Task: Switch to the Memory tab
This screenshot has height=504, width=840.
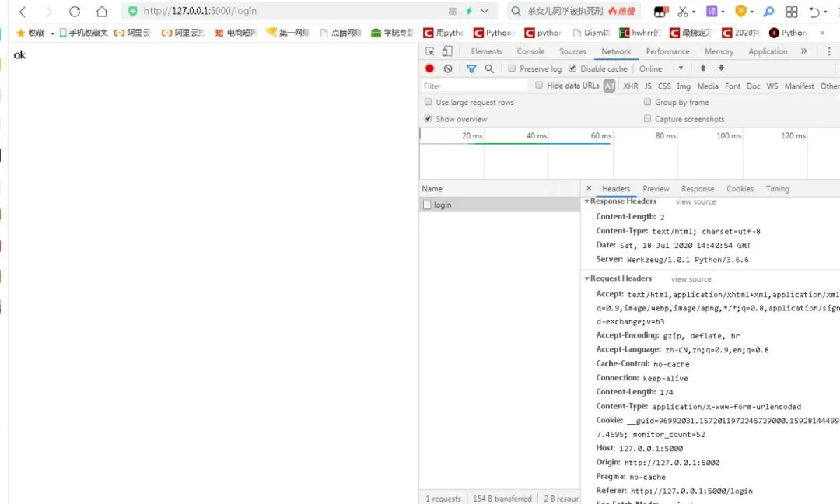Action: 719,51
